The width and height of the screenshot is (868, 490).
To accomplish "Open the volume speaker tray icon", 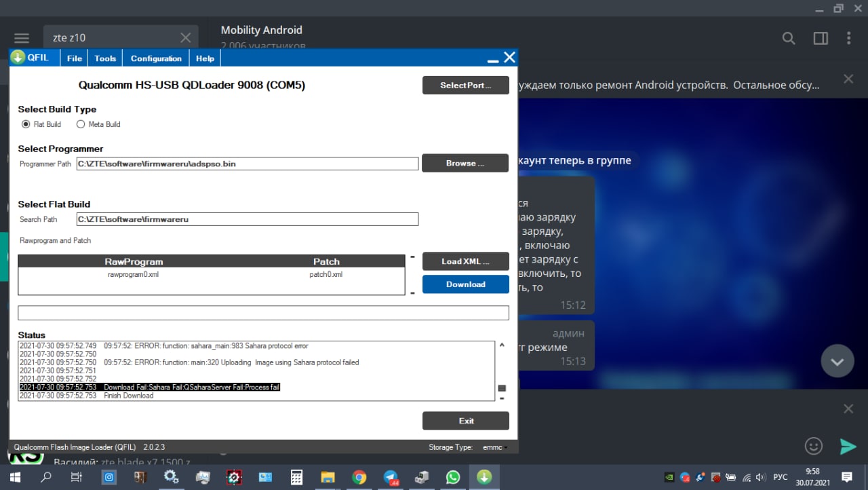I will coord(762,477).
